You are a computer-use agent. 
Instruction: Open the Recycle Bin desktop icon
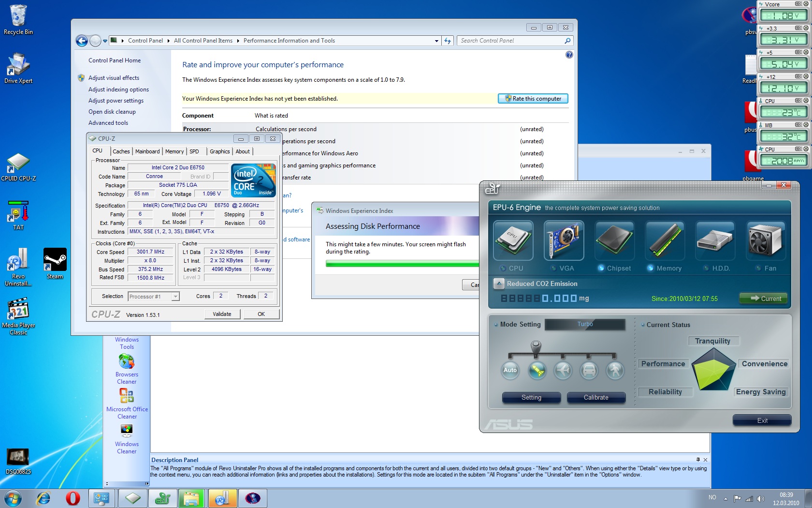click(18, 20)
